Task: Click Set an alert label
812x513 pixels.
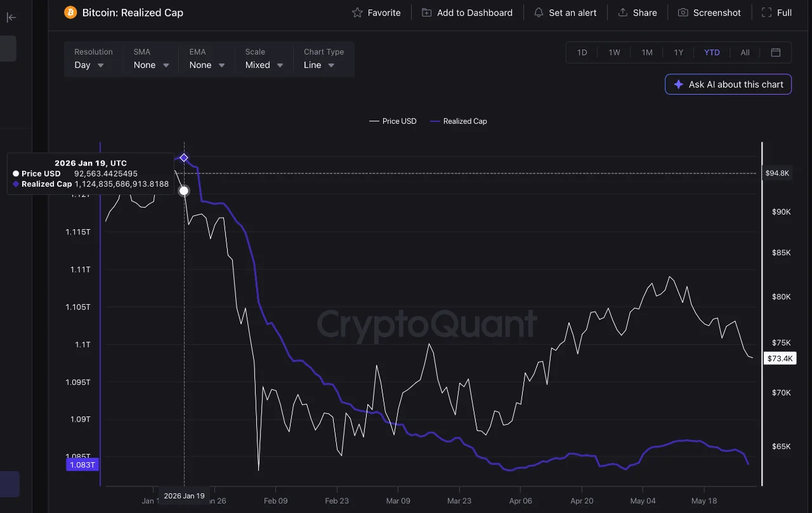Action: pyautogui.click(x=572, y=13)
